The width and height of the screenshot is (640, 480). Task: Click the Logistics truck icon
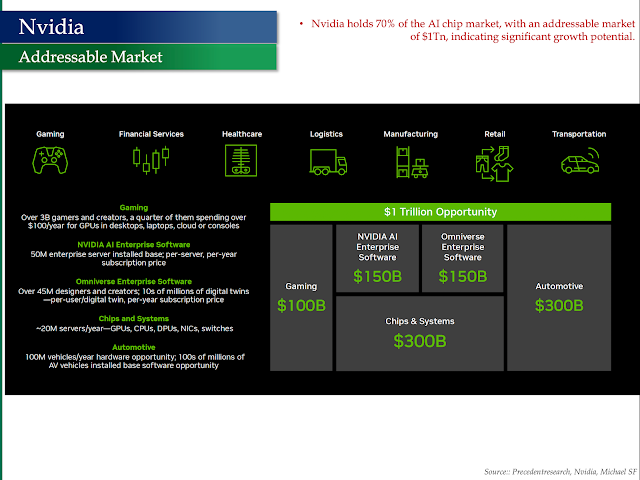pyautogui.click(x=328, y=162)
